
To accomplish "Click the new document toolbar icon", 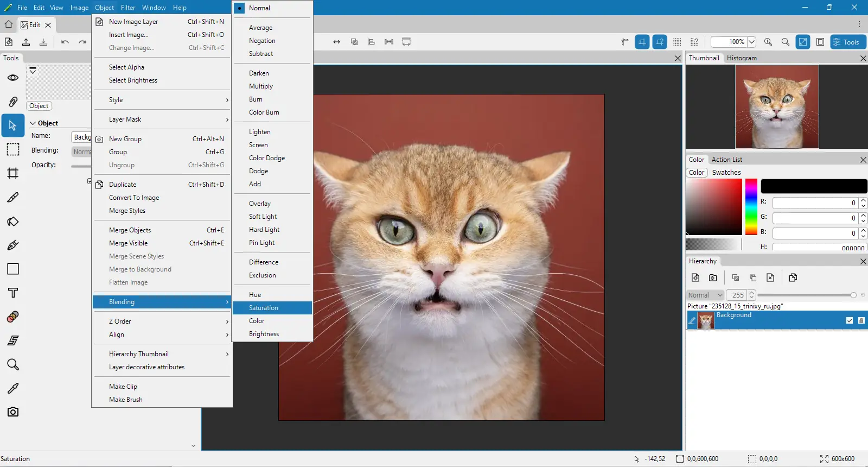I will coord(9,42).
